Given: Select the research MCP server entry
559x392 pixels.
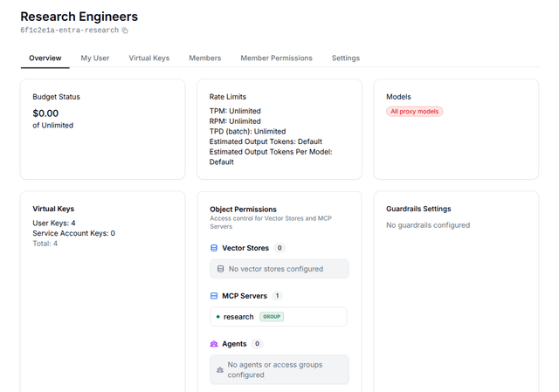Looking at the screenshot, I should pyautogui.click(x=278, y=316).
